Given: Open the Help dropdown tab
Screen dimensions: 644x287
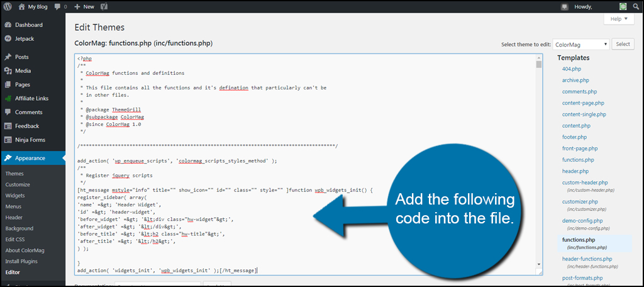Looking at the screenshot, I should [x=619, y=19].
